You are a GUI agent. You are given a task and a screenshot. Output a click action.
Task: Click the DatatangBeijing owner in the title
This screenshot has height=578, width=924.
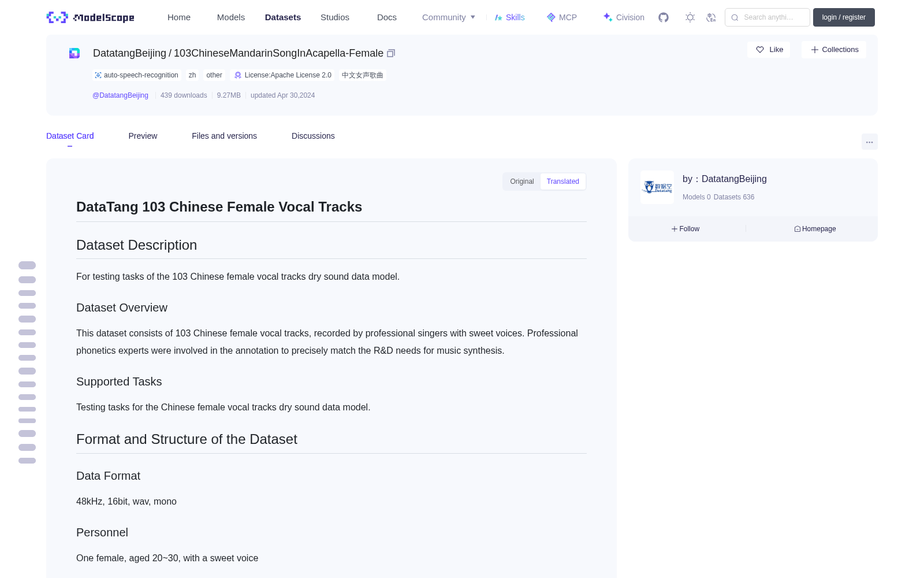(x=129, y=53)
